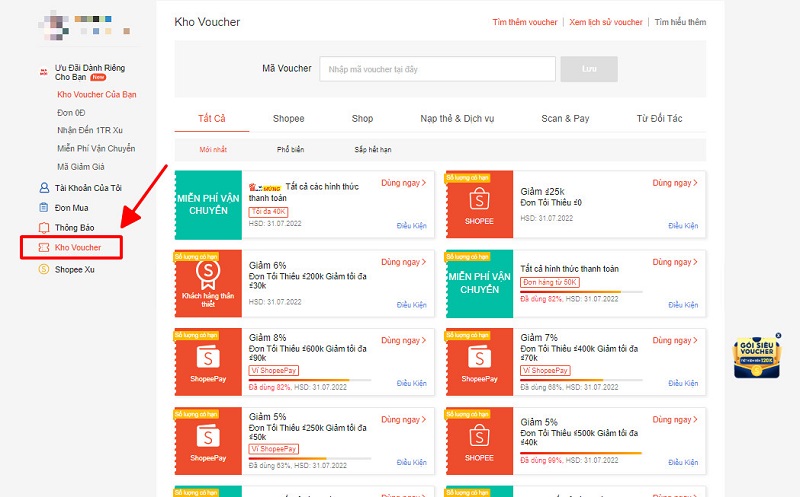Click the Kho Voucher ticket icon
This screenshot has width=800, height=497.
pyautogui.click(x=44, y=246)
